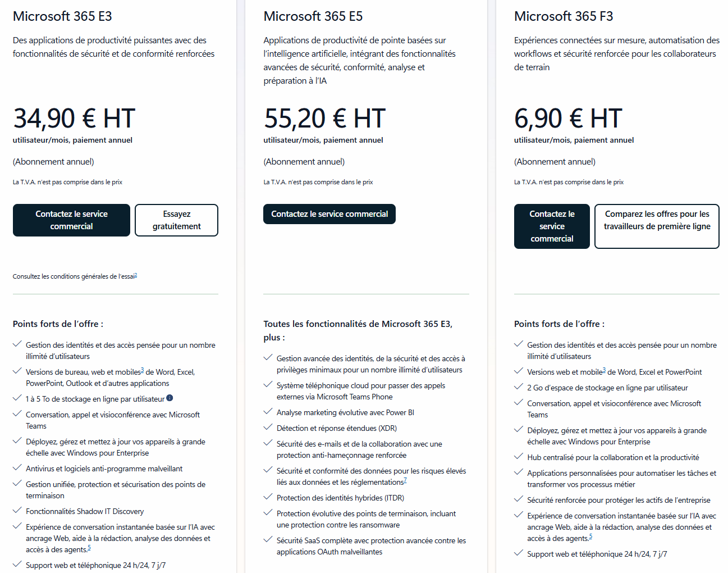Open footnote 5 under F3 agents feature
The height and width of the screenshot is (573, 728).
click(590, 536)
